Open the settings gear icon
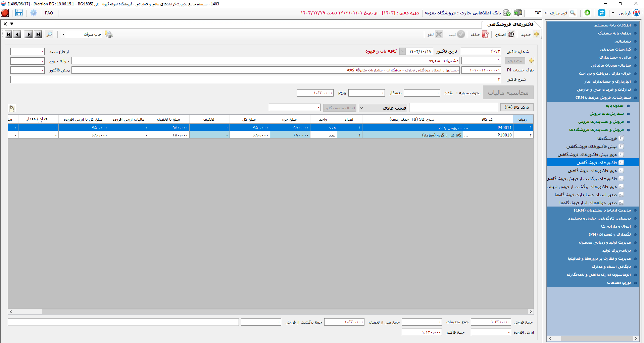This screenshot has width=644, height=343. 34,13
